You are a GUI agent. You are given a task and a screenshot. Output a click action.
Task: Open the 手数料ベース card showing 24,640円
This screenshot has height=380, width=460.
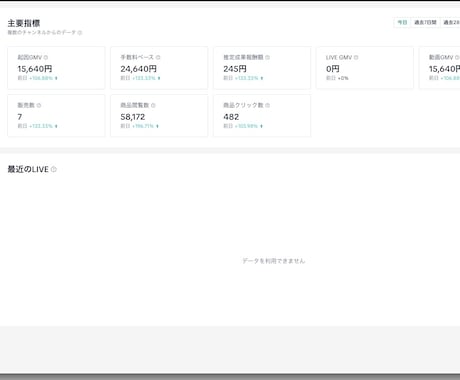(159, 68)
